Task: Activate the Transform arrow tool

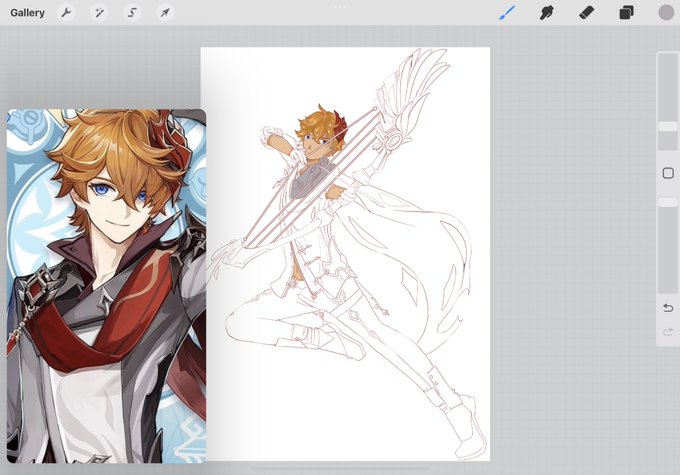Action: 165,13
